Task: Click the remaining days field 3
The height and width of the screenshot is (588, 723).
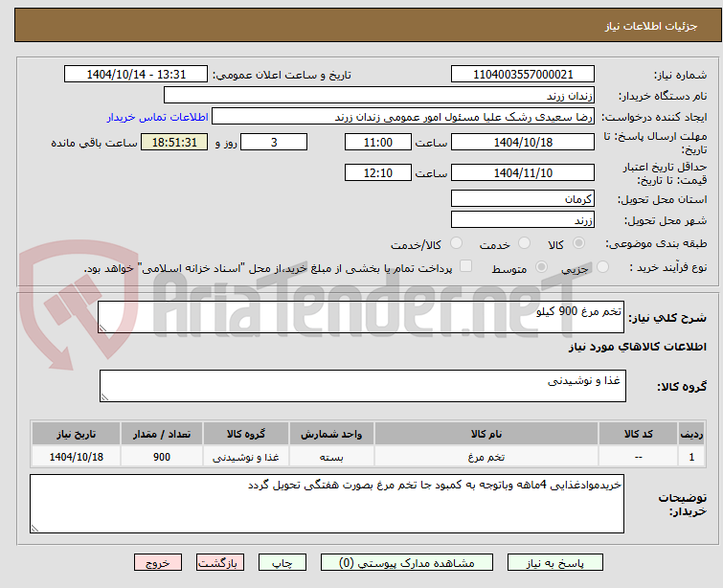Action: pos(274,142)
